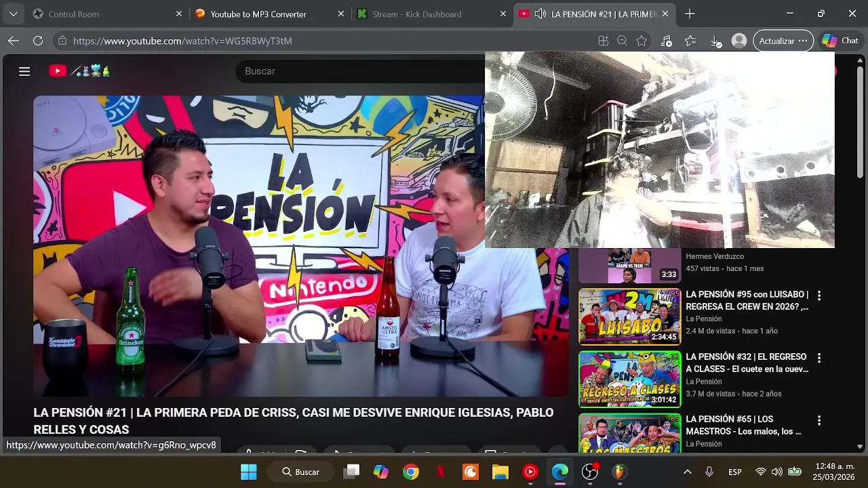Open the YouTube hamburger guide menu
Viewport: 868px width, 488px height.
tap(24, 71)
